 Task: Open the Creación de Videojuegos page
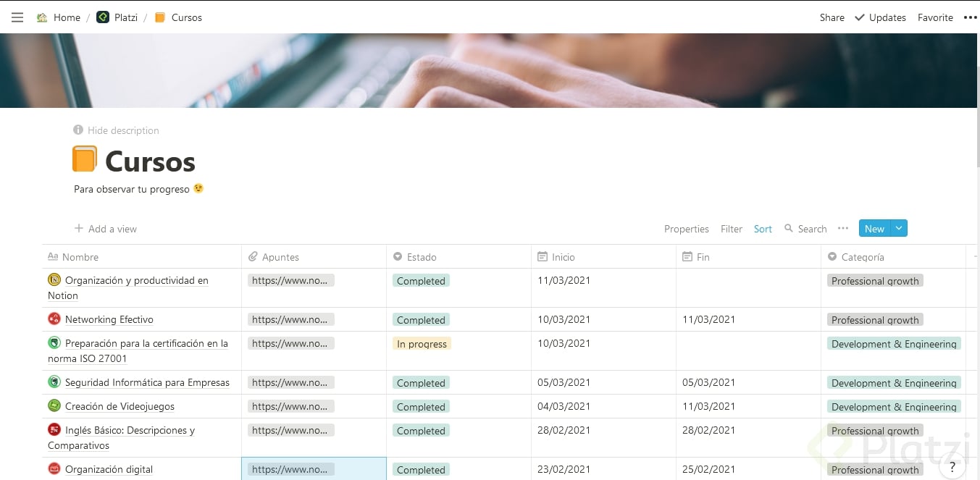point(120,406)
